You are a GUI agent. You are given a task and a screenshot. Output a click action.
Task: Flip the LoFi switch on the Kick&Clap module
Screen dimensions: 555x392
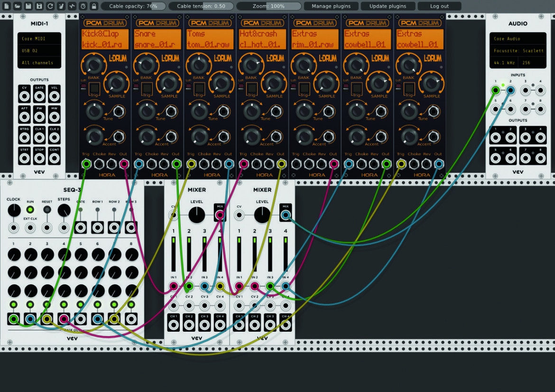[83, 87]
